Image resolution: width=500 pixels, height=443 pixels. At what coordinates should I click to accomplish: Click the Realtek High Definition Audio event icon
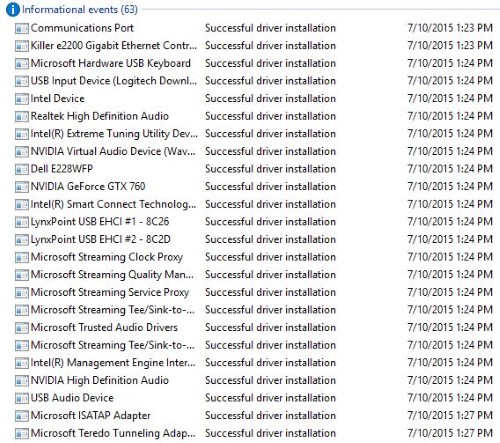click(22, 117)
